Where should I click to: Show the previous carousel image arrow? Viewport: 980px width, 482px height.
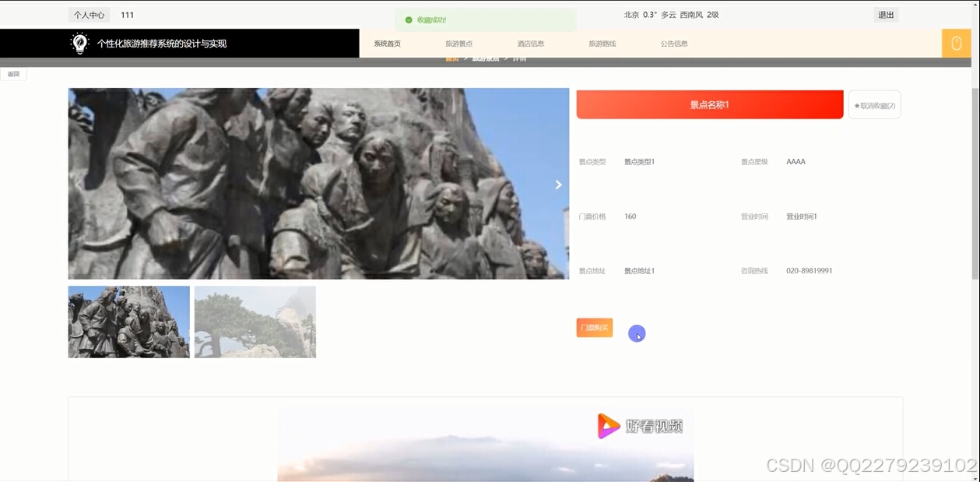click(79, 185)
